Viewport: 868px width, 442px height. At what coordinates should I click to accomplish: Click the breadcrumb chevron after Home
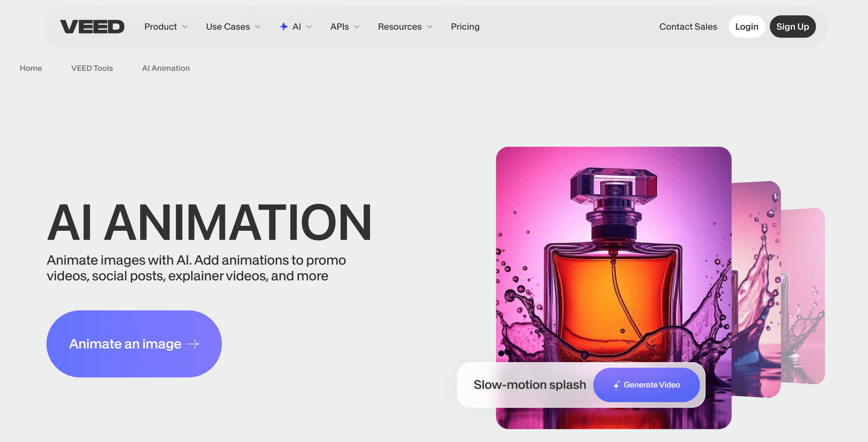coord(56,68)
